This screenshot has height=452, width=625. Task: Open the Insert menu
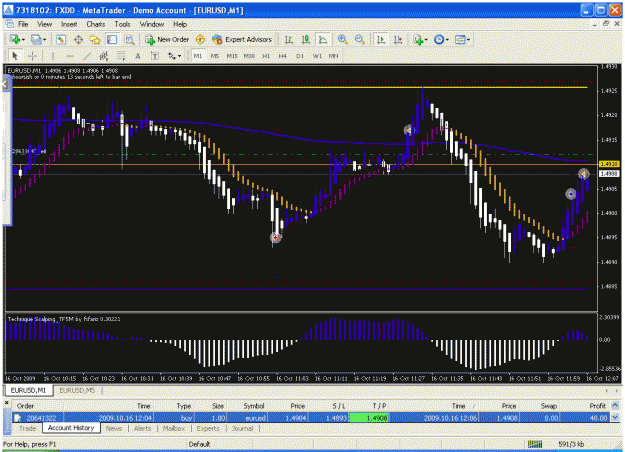click(69, 24)
